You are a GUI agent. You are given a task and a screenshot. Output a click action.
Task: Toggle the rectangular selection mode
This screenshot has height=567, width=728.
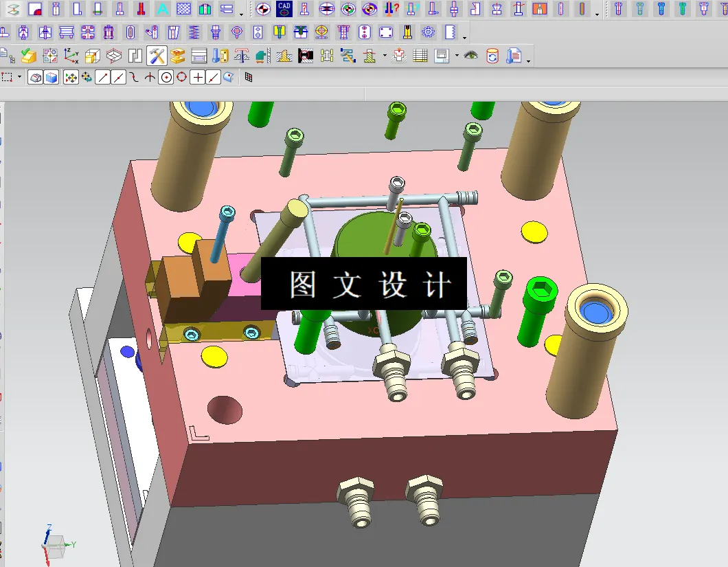point(8,77)
